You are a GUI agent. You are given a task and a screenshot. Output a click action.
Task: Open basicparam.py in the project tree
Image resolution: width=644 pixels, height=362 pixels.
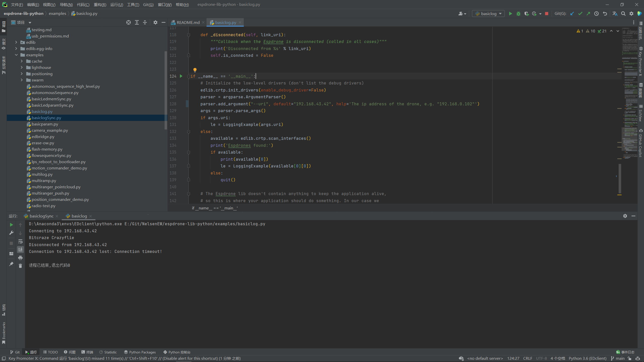(x=45, y=124)
